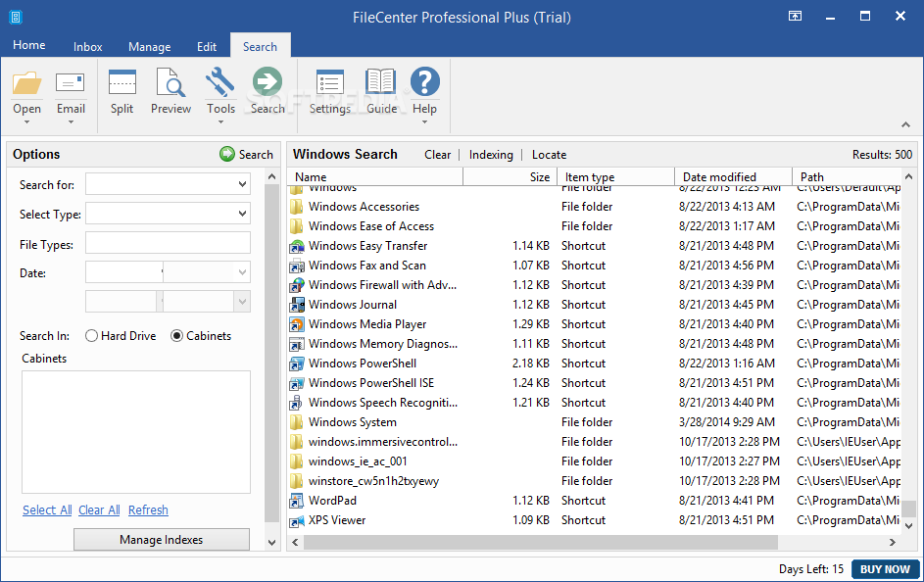Image resolution: width=924 pixels, height=582 pixels.
Task: Click the File Types input field
Action: coord(168,243)
